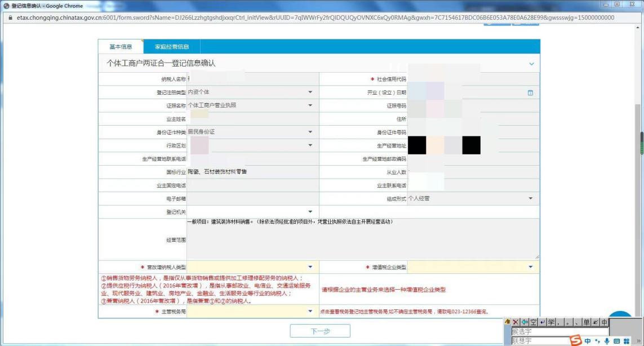This screenshot has width=644, height=346.
Task: Expand the 营改增纳税人类型 dropdown
Action: click(x=310, y=267)
